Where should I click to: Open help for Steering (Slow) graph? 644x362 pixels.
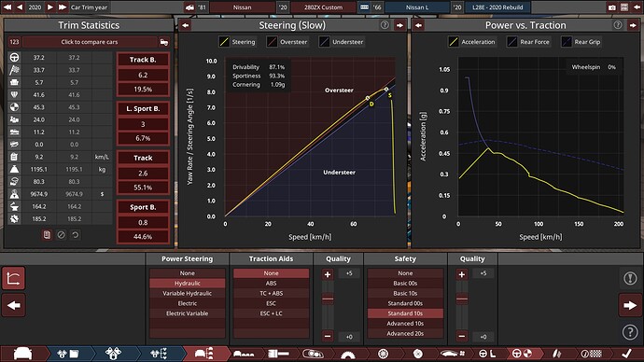click(x=385, y=25)
